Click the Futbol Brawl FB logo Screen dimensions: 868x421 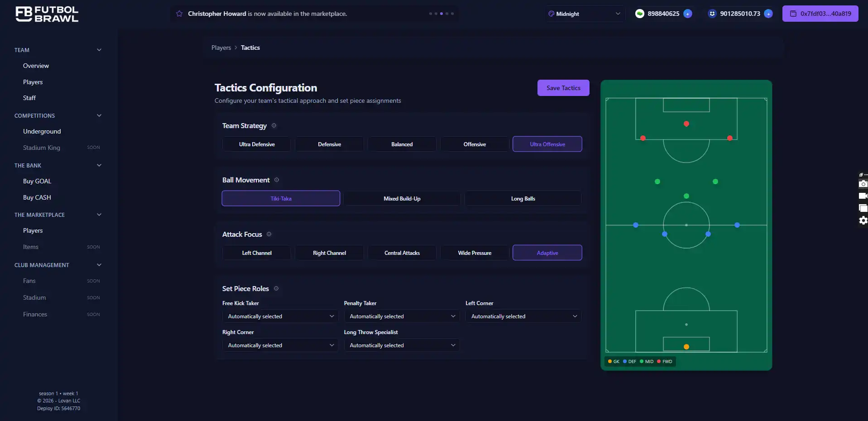pos(47,14)
